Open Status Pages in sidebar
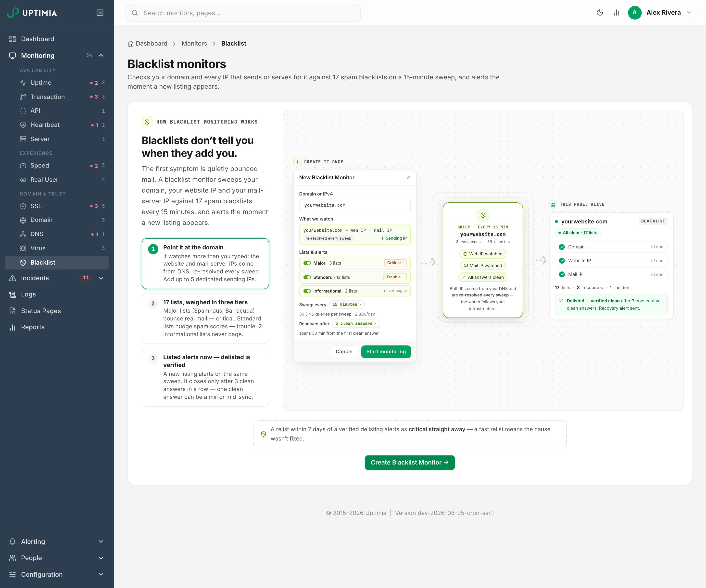The width and height of the screenshot is (706, 588). [57, 311]
